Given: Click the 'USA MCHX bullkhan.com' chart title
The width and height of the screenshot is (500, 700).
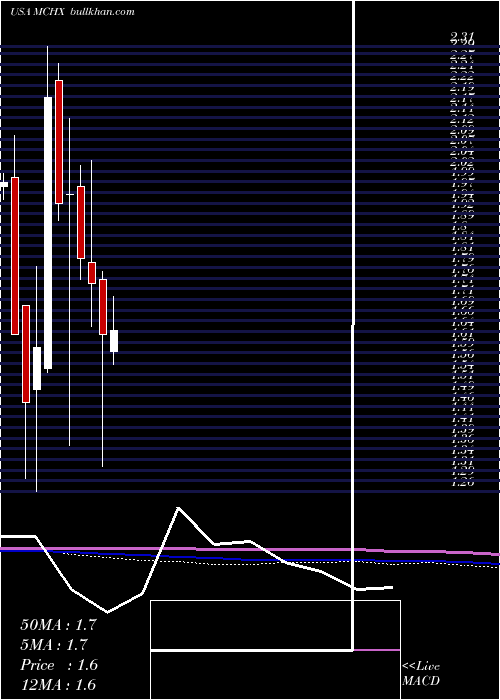Looking at the screenshot, I should pos(72,12).
